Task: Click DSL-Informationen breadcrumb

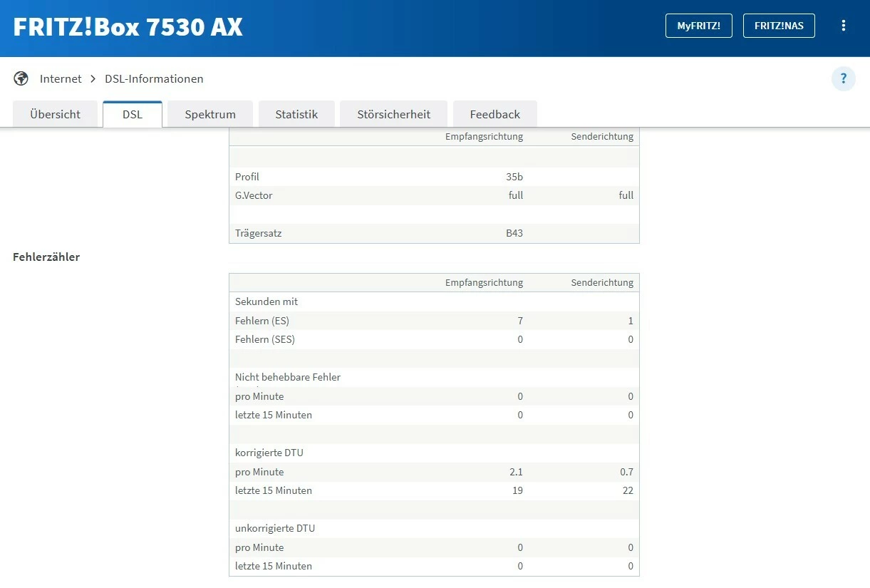Action: (154, 79)
